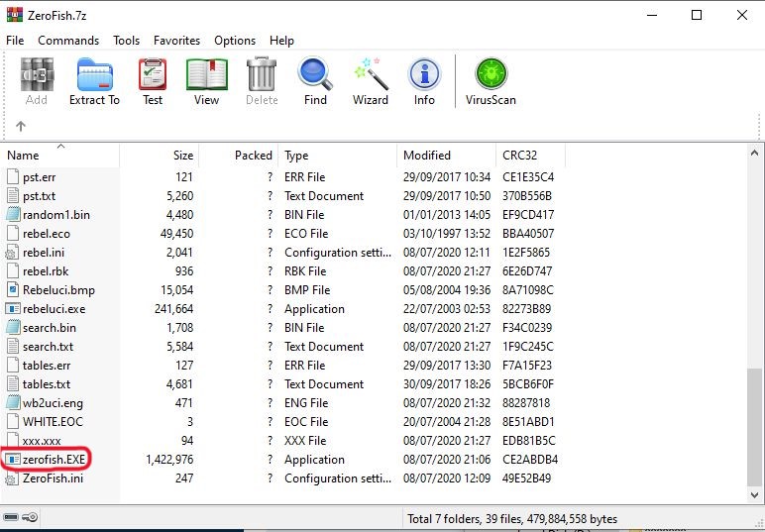Select the rebeluci.exe application icon

[x=13, y=309]
